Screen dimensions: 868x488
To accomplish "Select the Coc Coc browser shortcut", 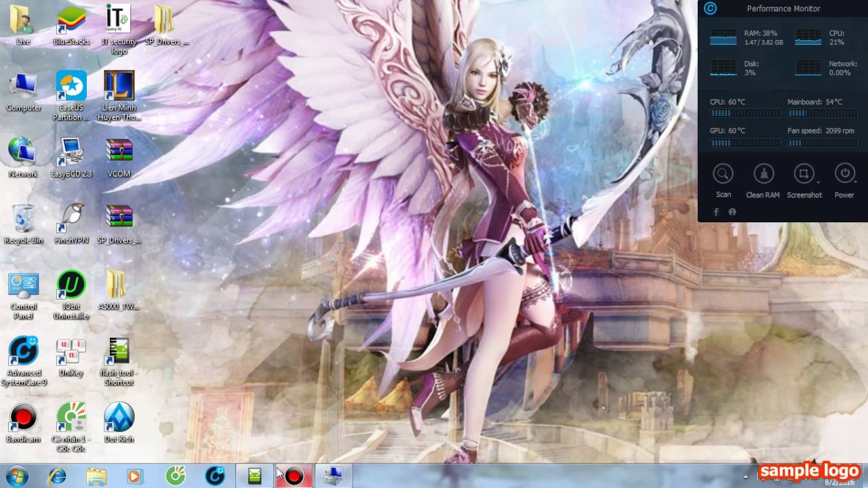I will (x=71, y=427).
